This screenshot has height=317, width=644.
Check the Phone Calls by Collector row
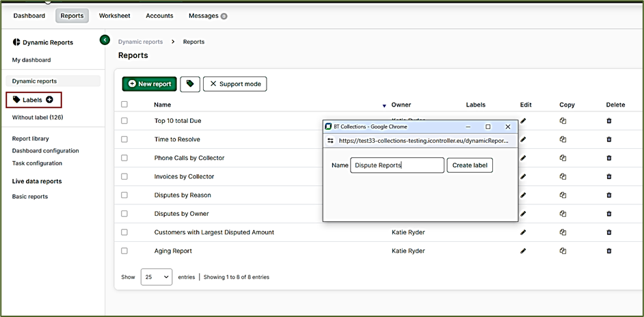click(x=124, y=158)
